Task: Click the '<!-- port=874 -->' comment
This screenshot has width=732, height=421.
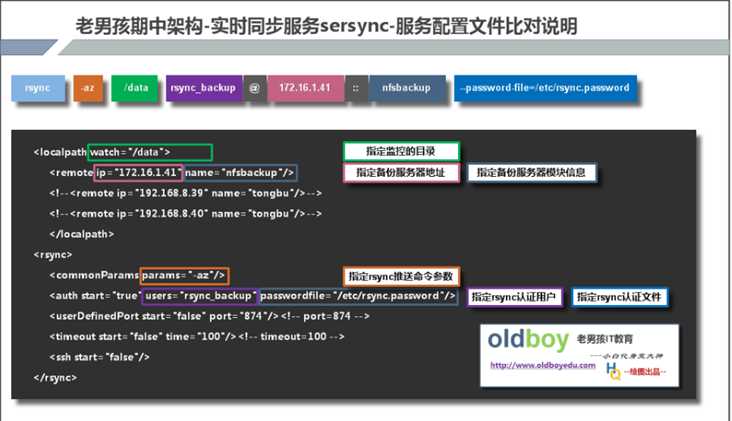Action: click(325, 316)
